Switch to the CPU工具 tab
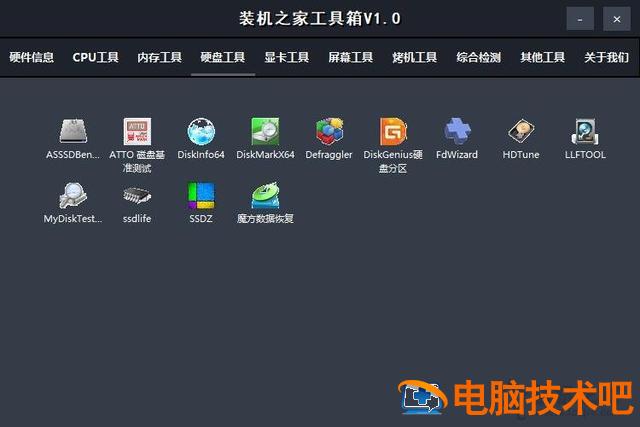640x427 pixels. (96, 57)
